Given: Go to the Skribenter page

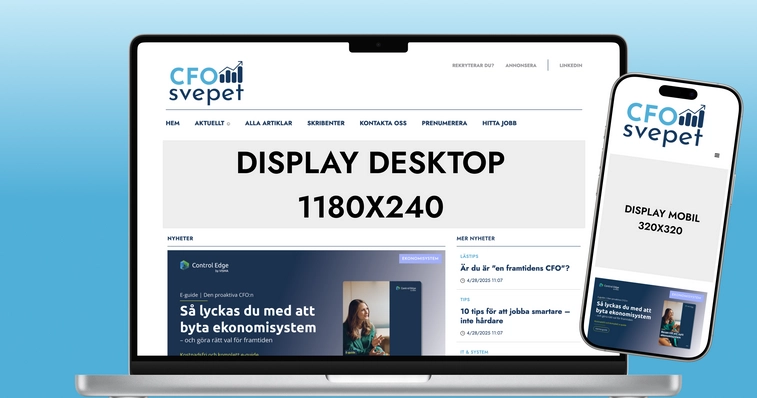Looking at the screenshot, I should (x=326, y=123).
